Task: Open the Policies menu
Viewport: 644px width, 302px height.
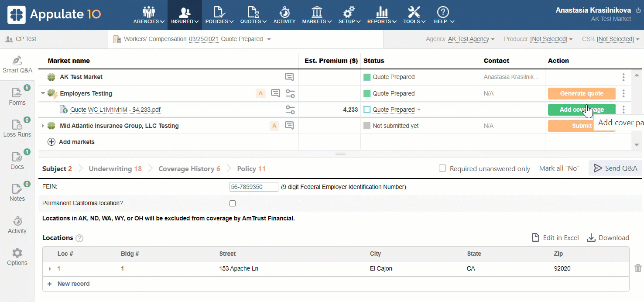Action: [x=219, y=15]
